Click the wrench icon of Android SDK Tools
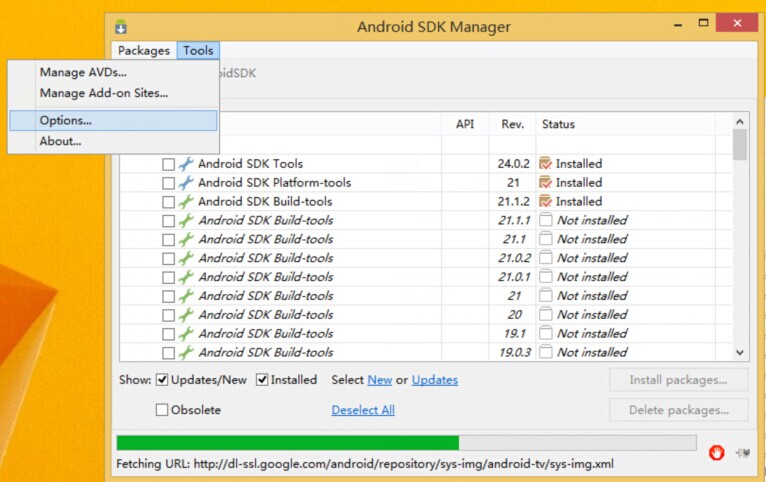 click(x=186, y=164)
